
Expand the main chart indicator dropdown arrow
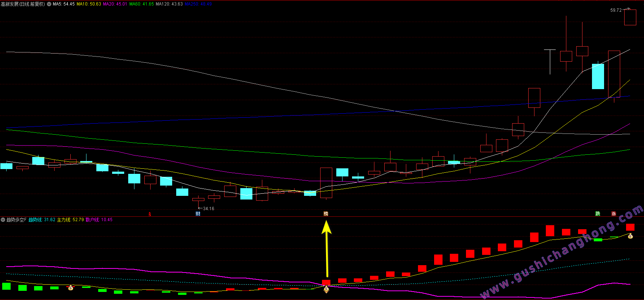tap(49, 4)
